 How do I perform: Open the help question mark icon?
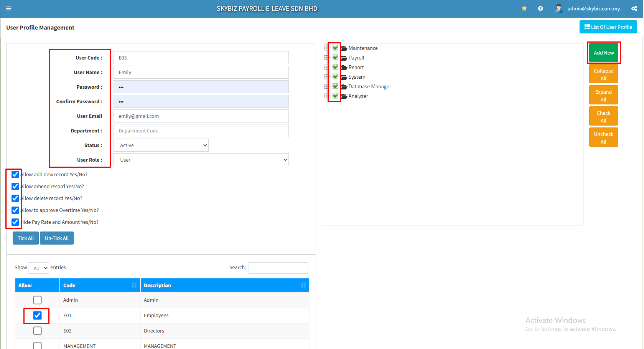tap(540, 8)
